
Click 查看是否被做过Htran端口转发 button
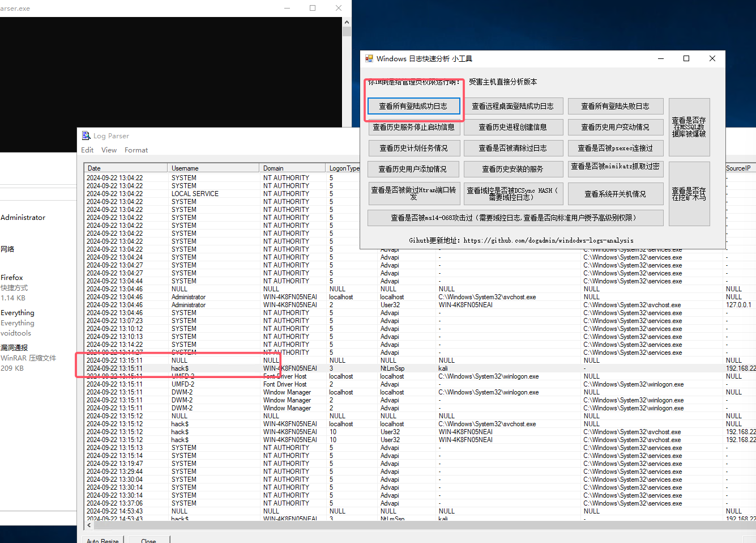pos(413,193)
